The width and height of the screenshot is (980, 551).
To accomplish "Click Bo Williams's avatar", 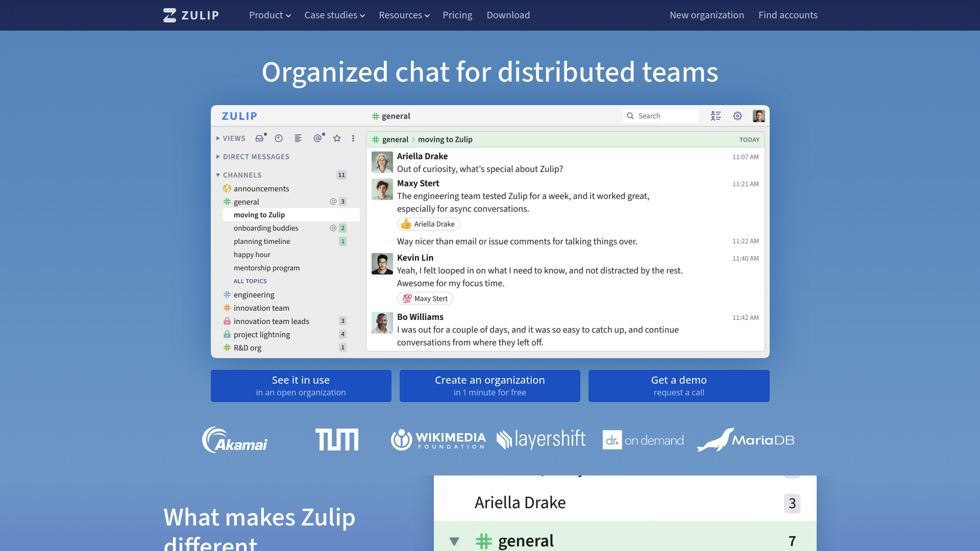I will 382,323.
